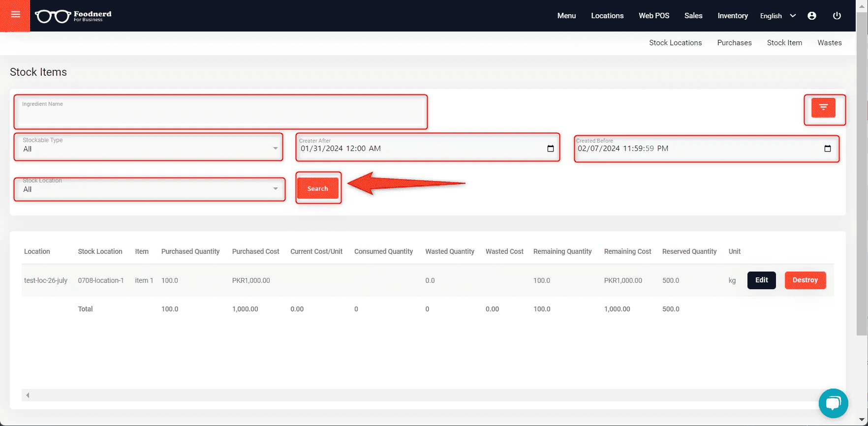This screenshot has height=426, width=868.
Task: Switch to the Purchases tab
Action: click(734, 43)
